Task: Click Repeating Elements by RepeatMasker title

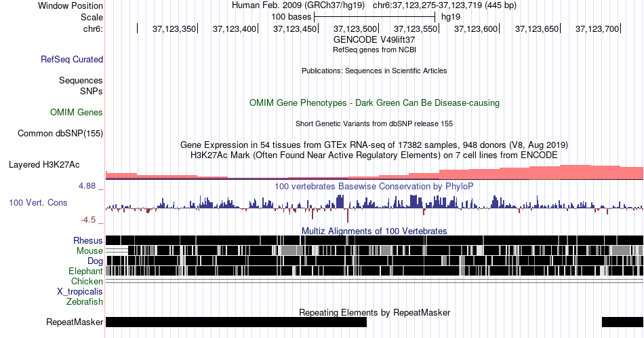Action: pos(374,313)
